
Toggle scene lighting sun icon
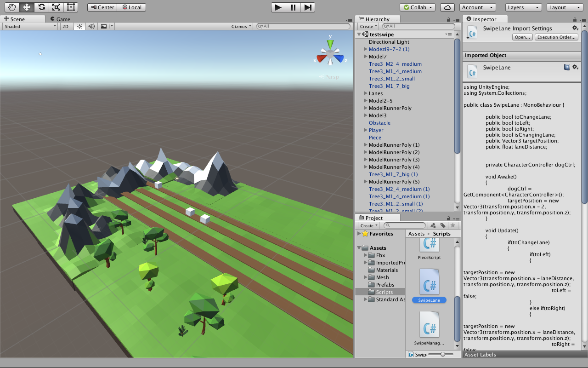click(79, 27)
